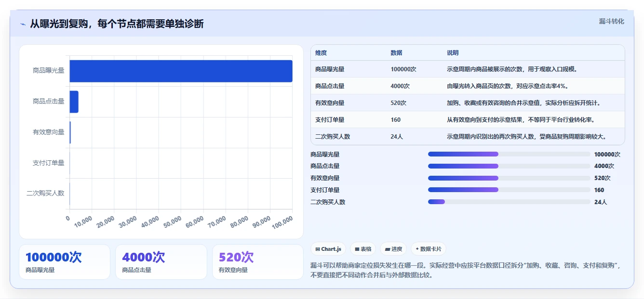Click the 商品点击量 bar in the chart
Viewport: 644px width, 299px height.
74,102
